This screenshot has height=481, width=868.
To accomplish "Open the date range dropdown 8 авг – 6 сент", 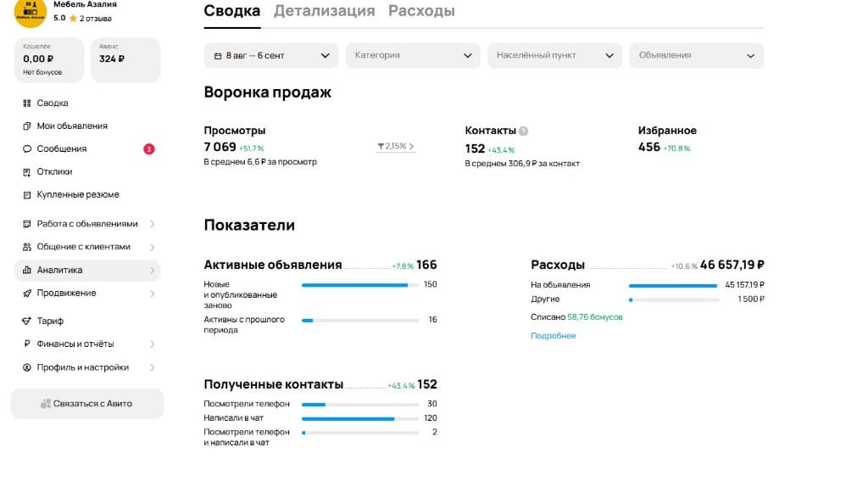I will pyautogui.click(x=271, y=56).
